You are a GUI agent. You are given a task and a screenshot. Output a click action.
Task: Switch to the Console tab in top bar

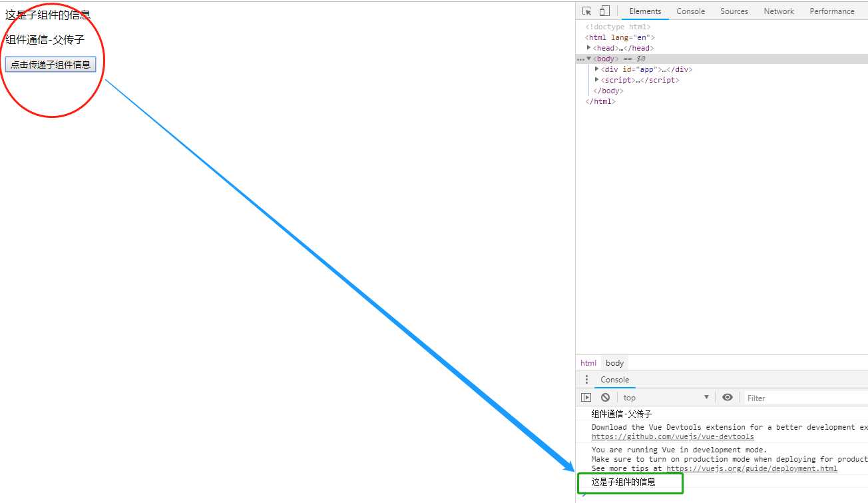690,11
